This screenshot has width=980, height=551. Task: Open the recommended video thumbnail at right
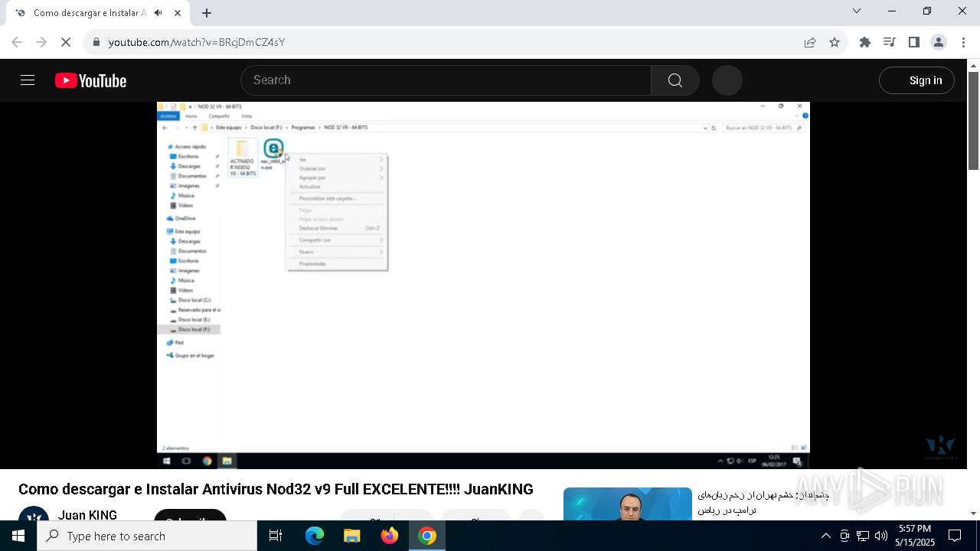coord(628,504)
